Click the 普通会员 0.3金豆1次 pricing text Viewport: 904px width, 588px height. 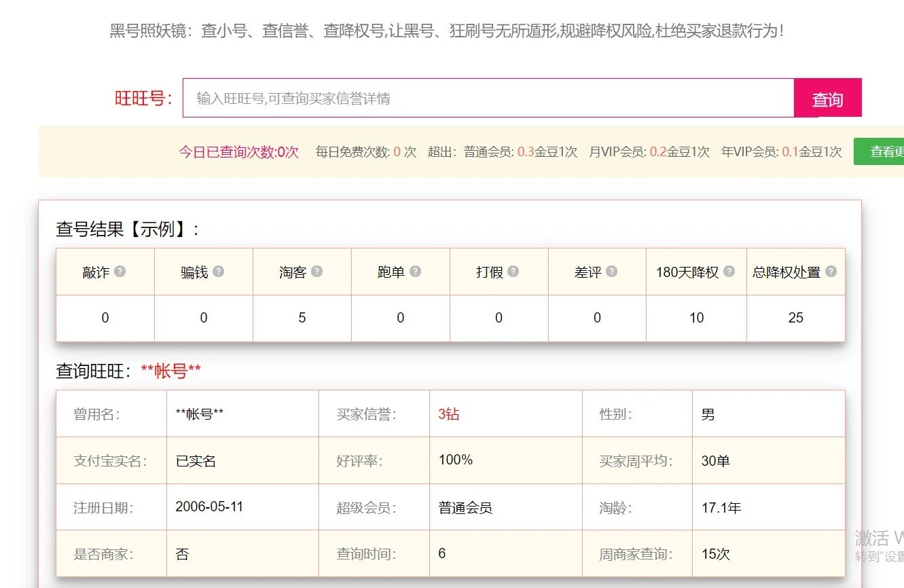click(x=520, y=152)
